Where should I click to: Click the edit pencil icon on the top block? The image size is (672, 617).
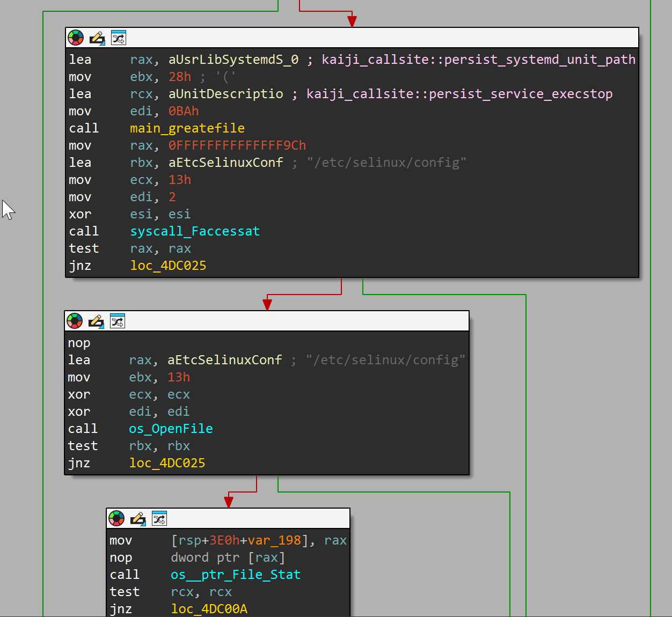(97, 38)
